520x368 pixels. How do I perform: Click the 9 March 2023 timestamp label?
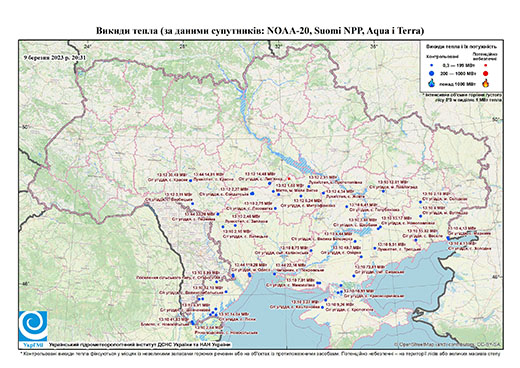tap(55, 57)
